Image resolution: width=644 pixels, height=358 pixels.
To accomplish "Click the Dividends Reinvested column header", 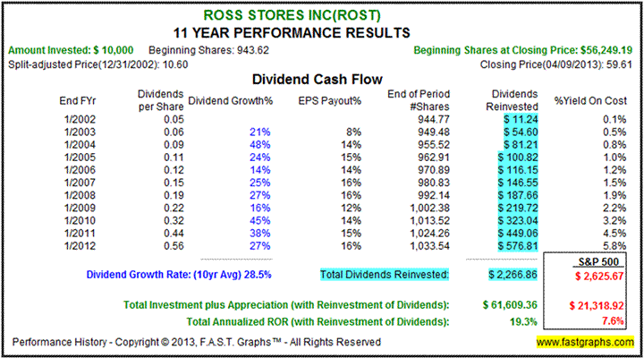I will pyautogui.click(x=512, y=100).
